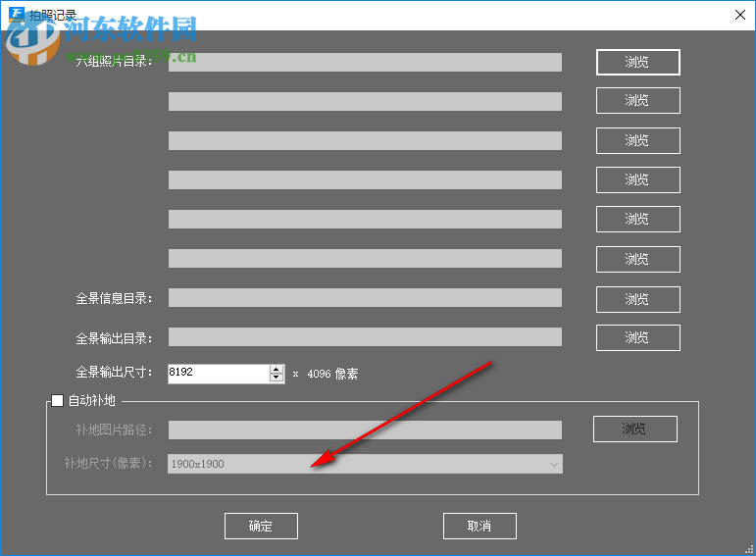Viewport: 756px width, 556px height.
Task: Cancel the dialog with 取消
Action: pyautogui.click(x=479, y=527)
